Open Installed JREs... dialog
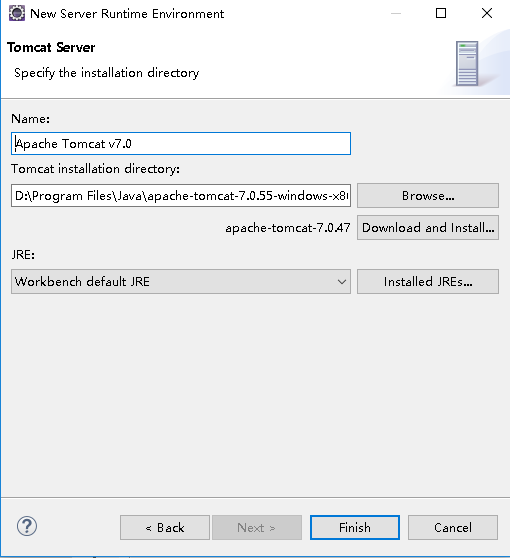The height and width of the screenshot is (558, 510). (428, 281)
